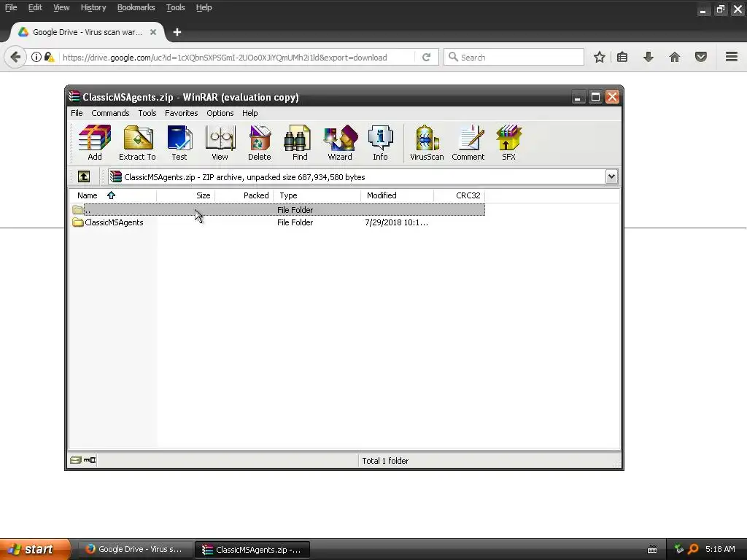This screenshot has height=560, width=747.
Task: Click the password key icon in the status bar
Action: (x=90, y=460)
